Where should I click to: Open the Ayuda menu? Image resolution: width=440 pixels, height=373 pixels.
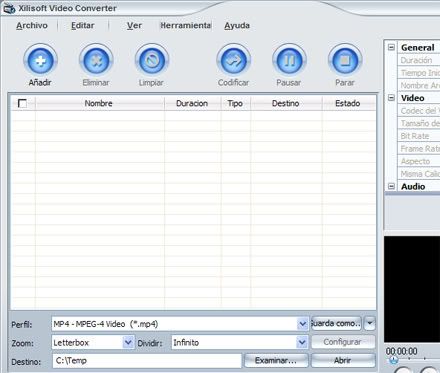click(x=237, y=25)
